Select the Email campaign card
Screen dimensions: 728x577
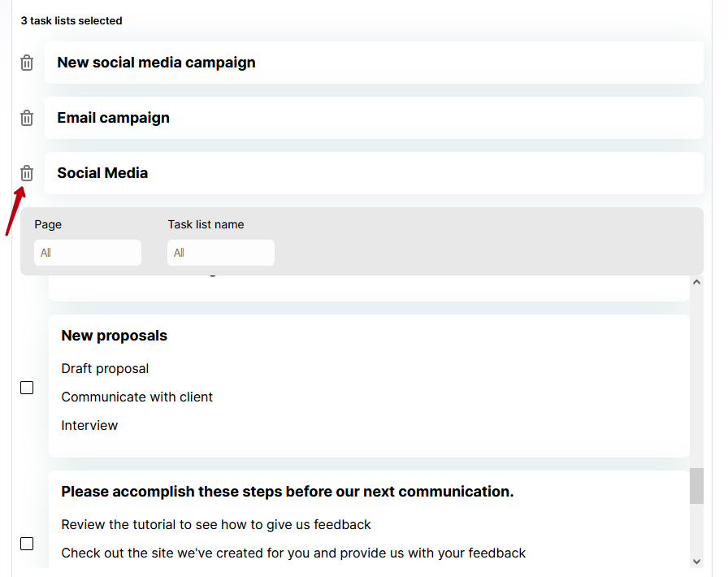375,118
